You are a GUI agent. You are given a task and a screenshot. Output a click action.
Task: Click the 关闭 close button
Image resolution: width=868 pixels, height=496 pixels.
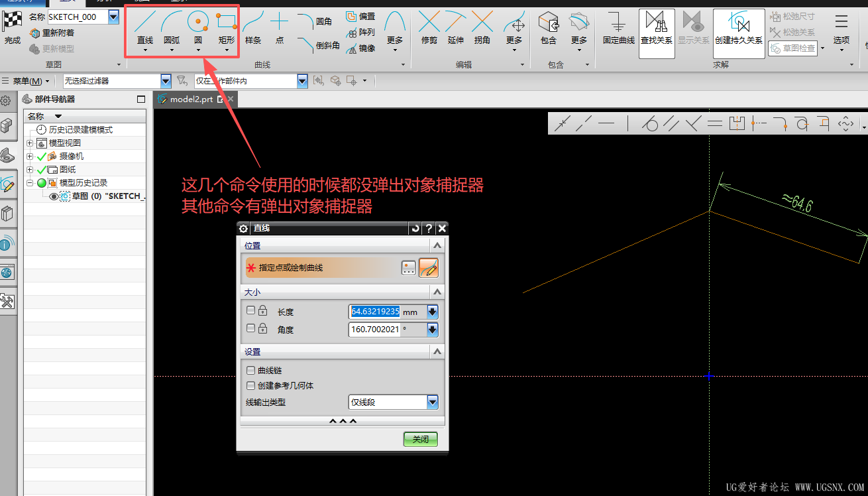coord(421,439)
